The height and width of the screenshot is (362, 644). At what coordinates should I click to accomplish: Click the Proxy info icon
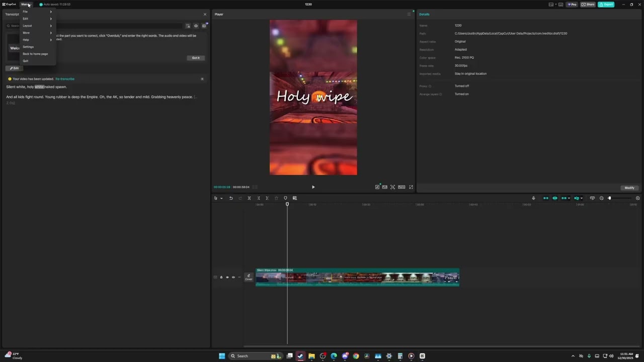coord(430,86)
